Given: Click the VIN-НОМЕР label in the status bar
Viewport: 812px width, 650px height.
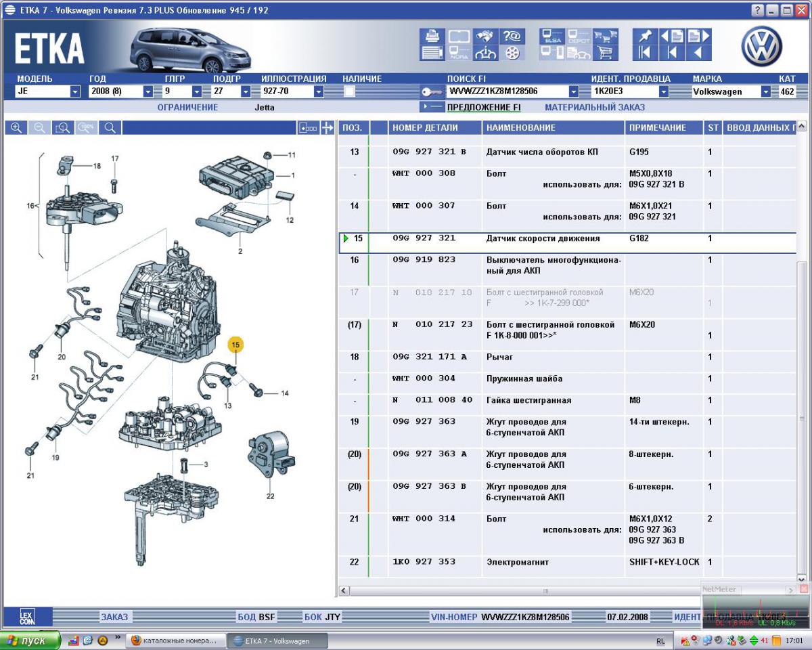Looking at the screenshot, I should [454, 617].
